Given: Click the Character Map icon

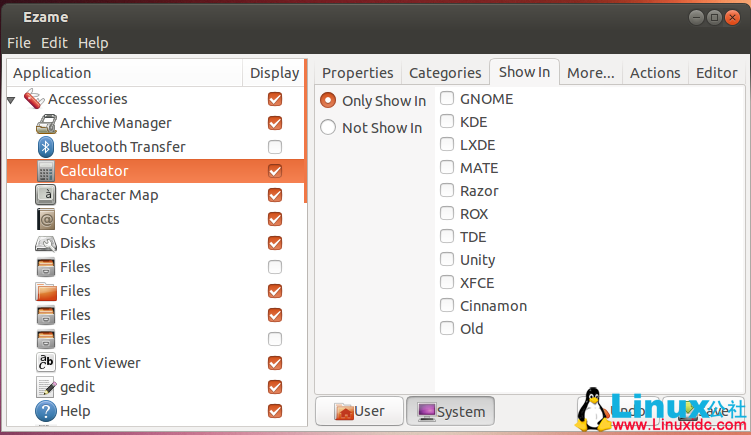Looking at the screenshot, I should 46,195.
